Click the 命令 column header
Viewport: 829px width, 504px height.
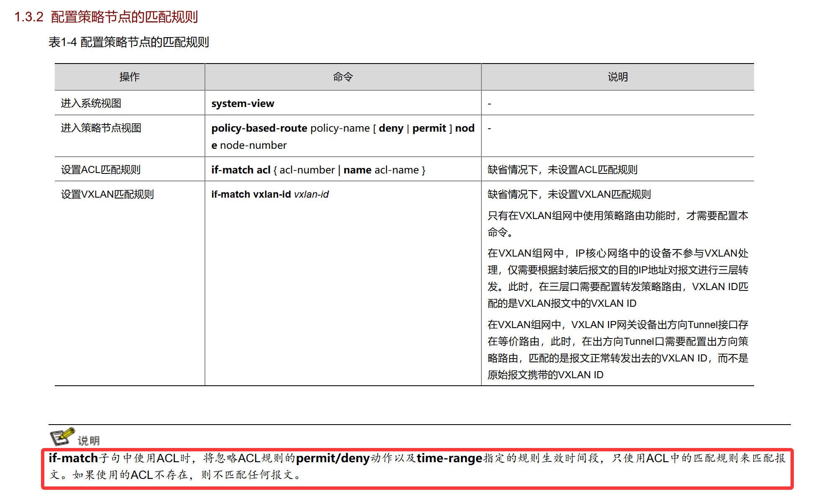[343, 77]
